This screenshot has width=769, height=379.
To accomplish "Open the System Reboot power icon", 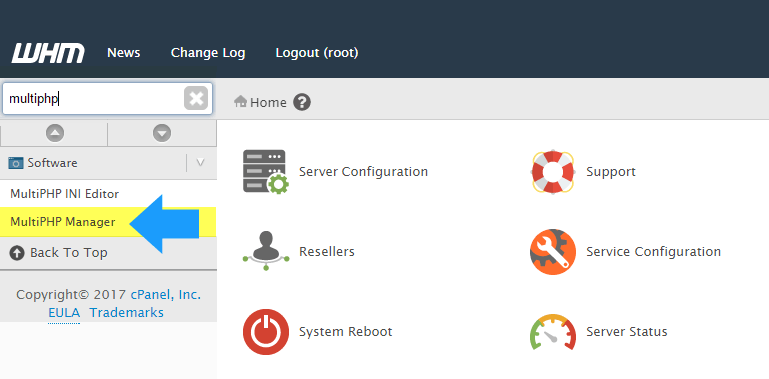I will point(266,332).
